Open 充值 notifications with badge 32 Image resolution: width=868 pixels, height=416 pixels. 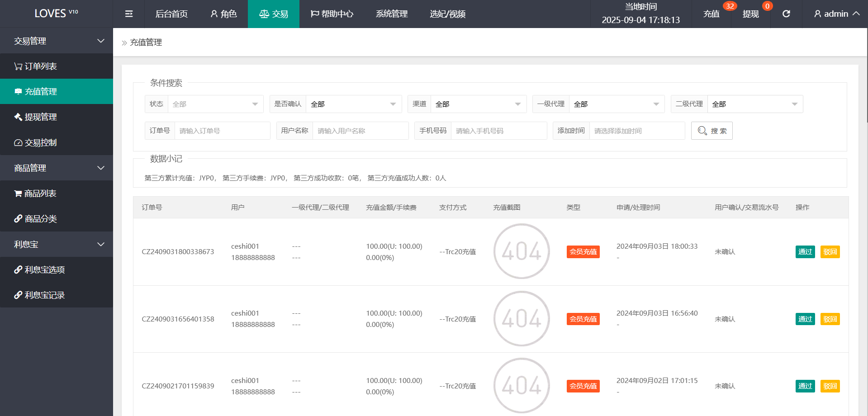pos(711,14)
